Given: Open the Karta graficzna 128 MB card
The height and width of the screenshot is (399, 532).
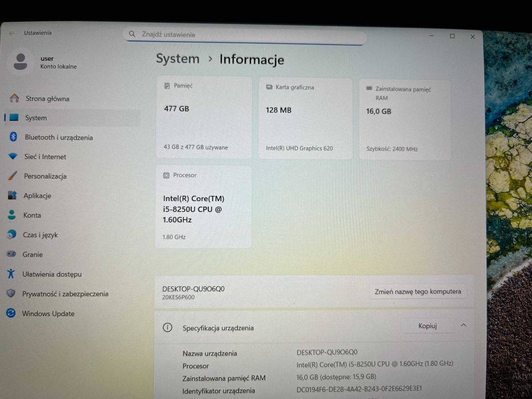Looking at the screenshot, I should (x=306, y=118).
